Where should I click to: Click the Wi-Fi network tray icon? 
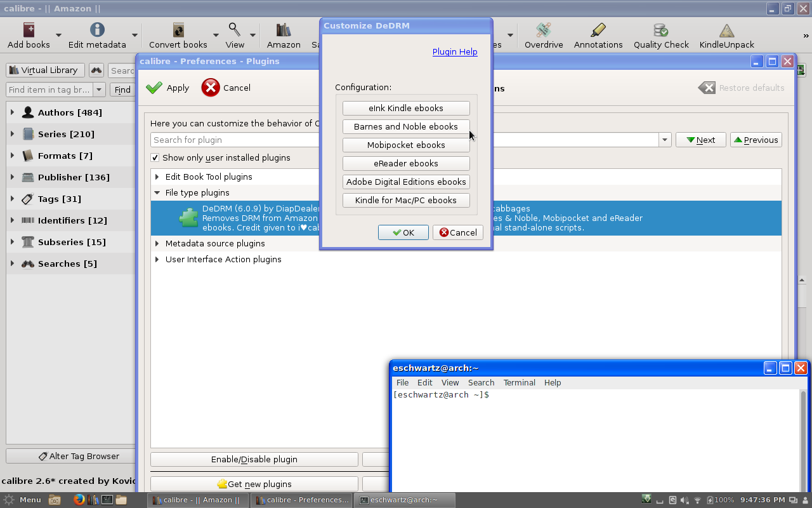coord(698,500)
